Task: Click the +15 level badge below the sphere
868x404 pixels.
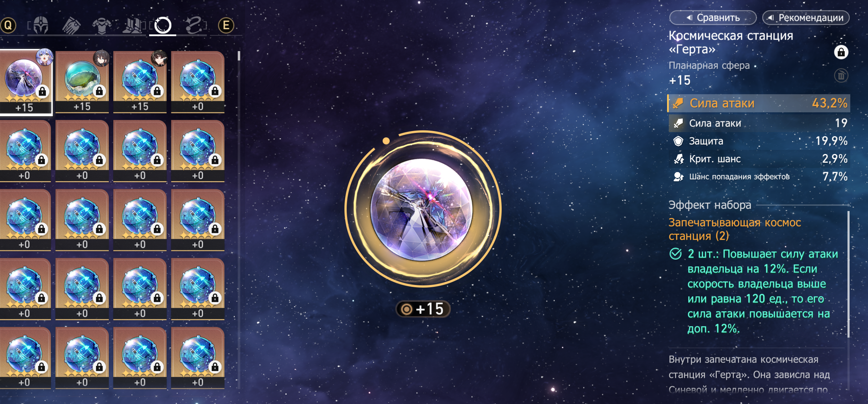Action: point(423,309)
